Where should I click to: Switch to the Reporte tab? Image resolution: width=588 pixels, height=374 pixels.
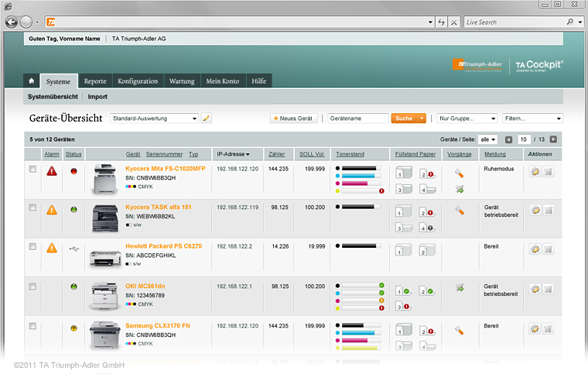tap(95, 81)
